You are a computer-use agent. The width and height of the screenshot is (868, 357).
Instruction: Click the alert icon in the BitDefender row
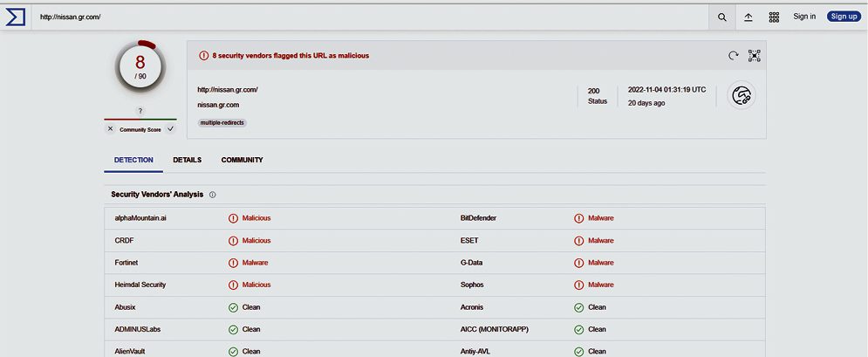tap(578, 218)
